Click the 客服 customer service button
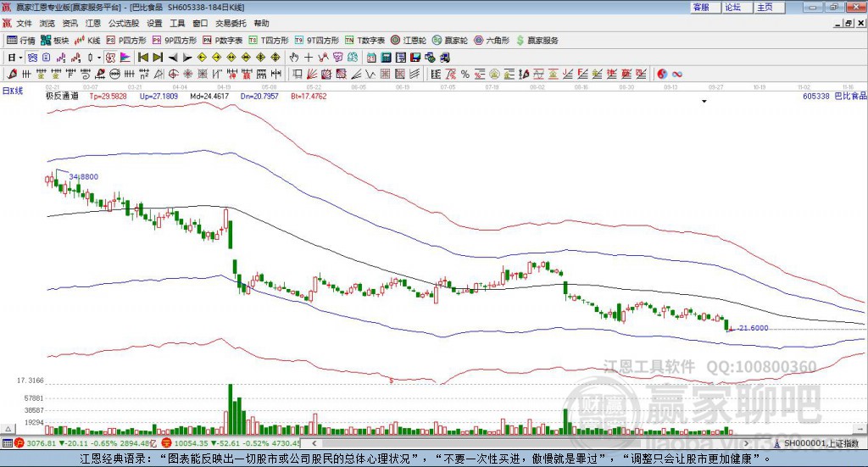This screenshot has height=467, width=868. click(704, 7)
